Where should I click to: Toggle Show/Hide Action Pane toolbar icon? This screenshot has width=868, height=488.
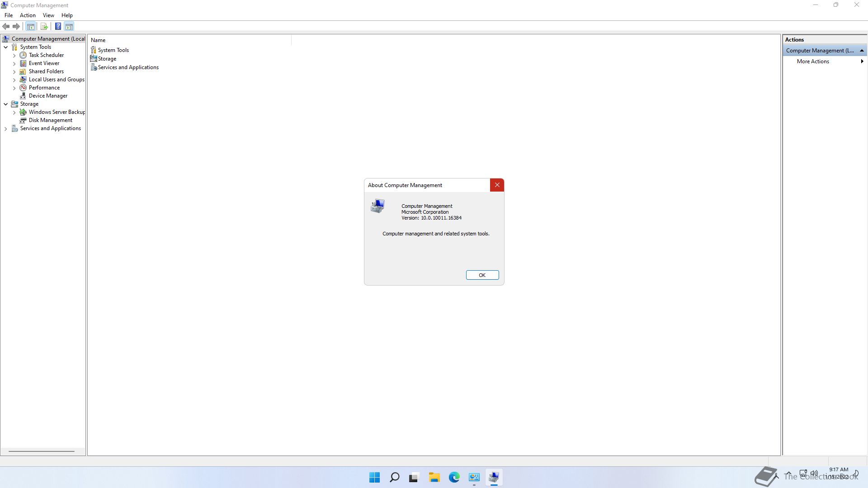coord(69,26)
